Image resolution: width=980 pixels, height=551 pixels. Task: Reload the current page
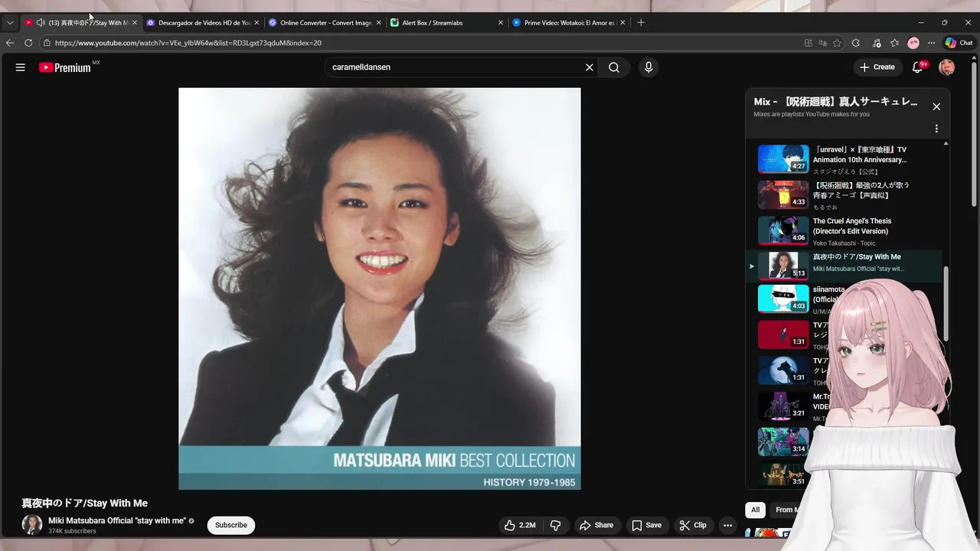point(28,43)
